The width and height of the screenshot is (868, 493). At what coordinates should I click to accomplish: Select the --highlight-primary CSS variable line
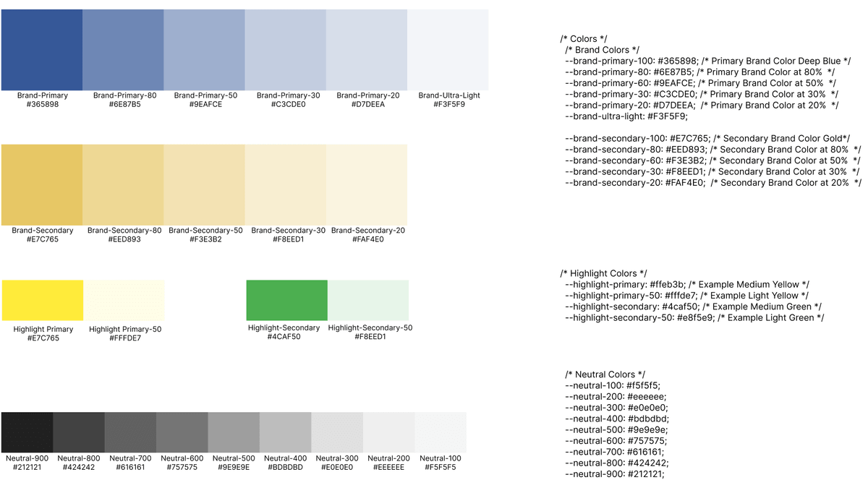pos(687,284)
